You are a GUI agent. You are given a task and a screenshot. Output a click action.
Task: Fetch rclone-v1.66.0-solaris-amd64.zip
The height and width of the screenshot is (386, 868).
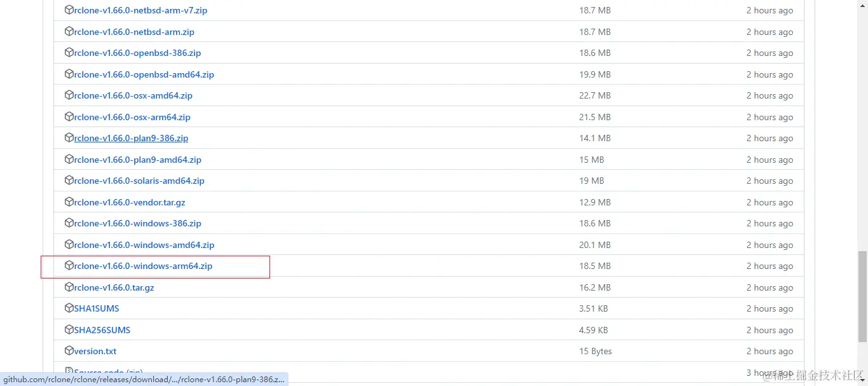[139, 181]
